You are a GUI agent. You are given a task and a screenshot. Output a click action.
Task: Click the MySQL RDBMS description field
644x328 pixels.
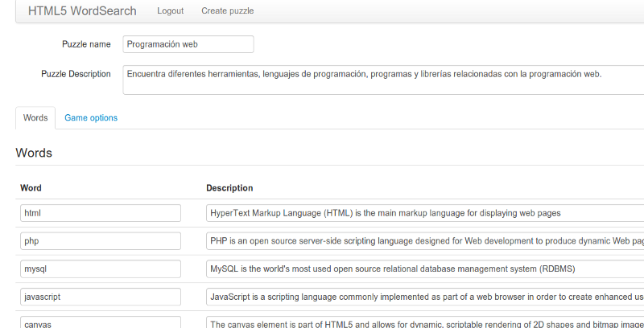[425, 269]
